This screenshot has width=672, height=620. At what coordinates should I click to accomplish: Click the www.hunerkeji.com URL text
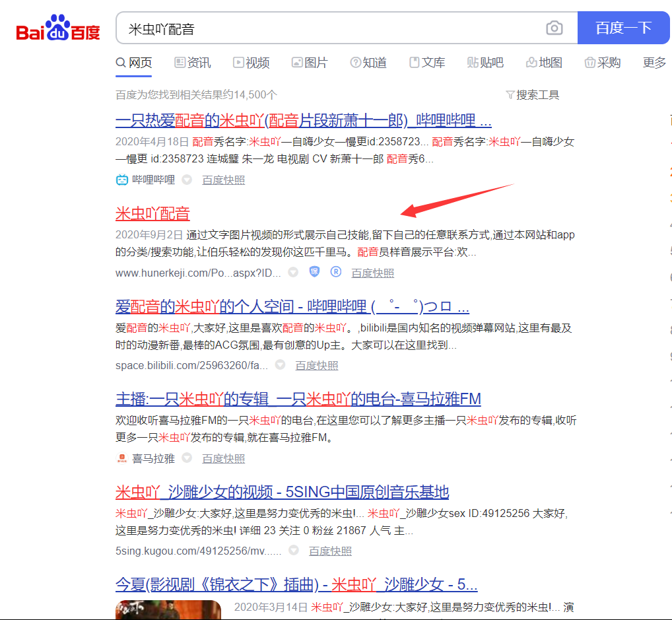pos(198,273)
